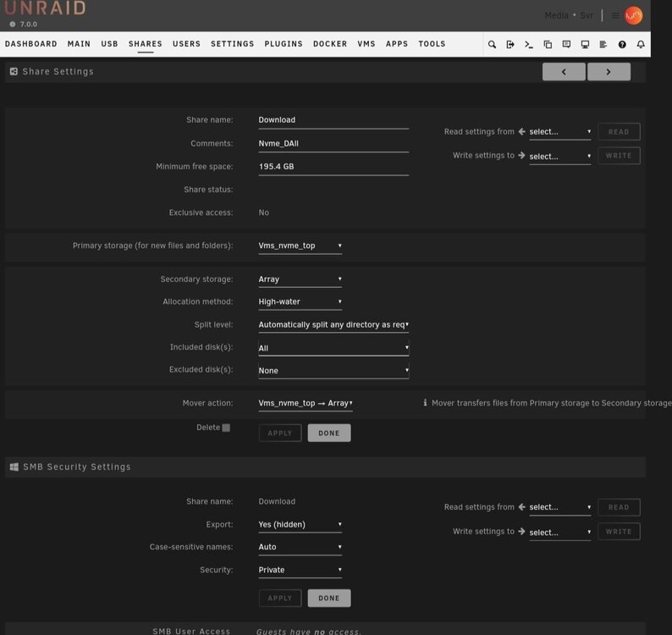
Task: Open Mover action dropdown
Action: click(x=306, y=403)
